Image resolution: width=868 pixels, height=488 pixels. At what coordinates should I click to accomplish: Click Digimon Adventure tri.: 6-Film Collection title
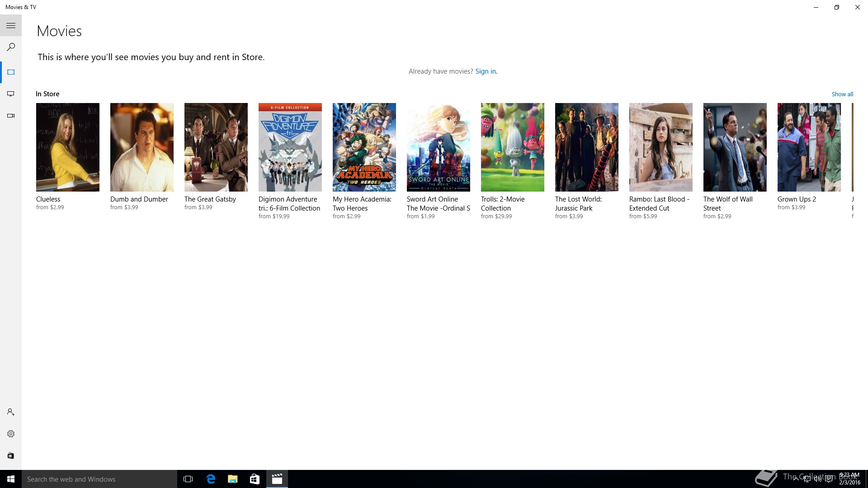coord(289,204)
